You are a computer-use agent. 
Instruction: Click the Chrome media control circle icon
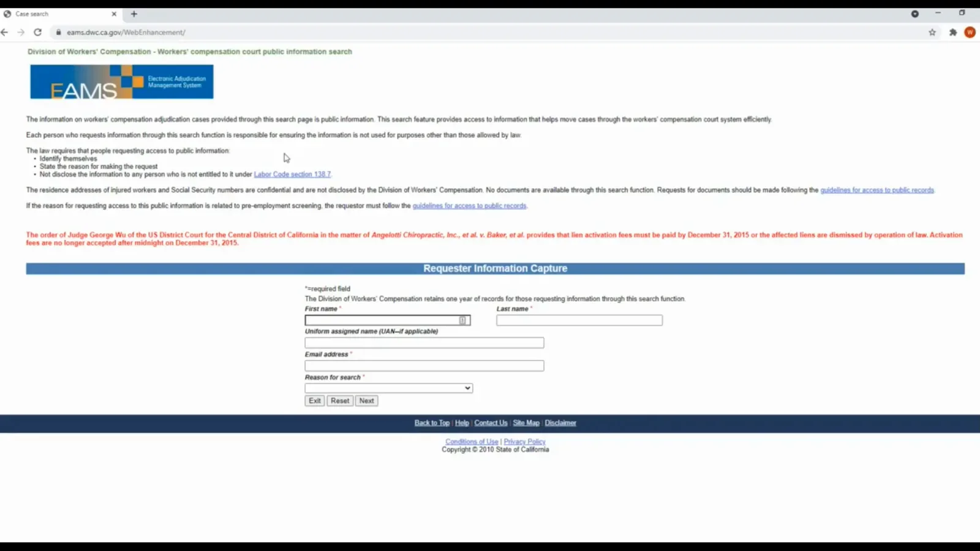coord(915,13)
